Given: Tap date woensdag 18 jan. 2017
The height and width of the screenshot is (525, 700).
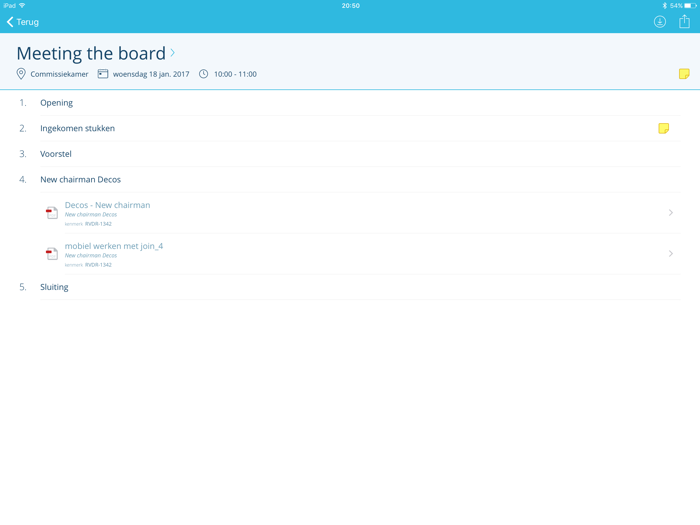Looking at the screenshot, I should pyautogui.click(x=151, y=74).
